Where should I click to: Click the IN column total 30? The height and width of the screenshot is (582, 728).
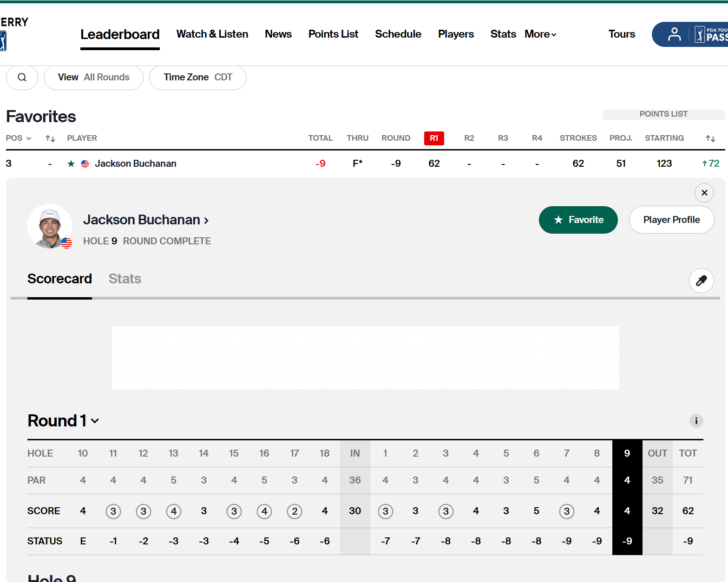[355, 511]
